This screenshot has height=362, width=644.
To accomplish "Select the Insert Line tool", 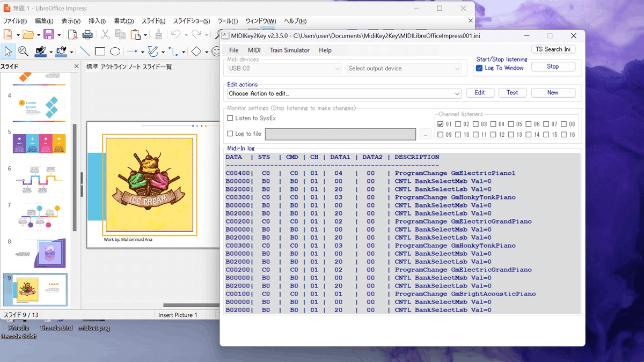I will (85, 51).
